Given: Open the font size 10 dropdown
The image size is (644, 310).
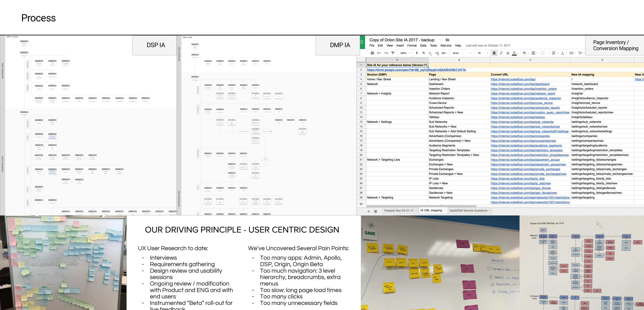Looking at the screenshot, I should (483, 53).
